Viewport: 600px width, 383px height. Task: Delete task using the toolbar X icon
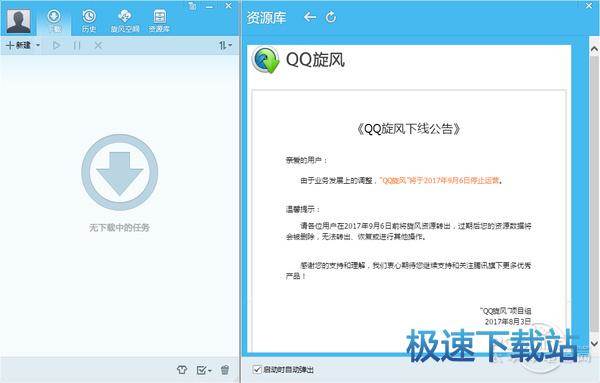pos(98,46)
